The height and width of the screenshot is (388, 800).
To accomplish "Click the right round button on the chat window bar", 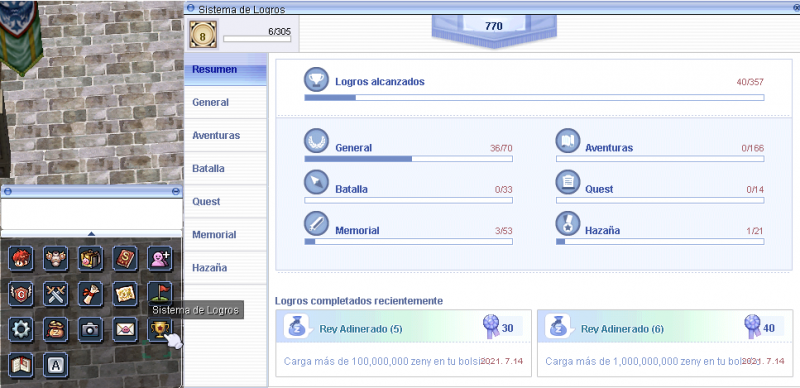I will coord(176,191).
